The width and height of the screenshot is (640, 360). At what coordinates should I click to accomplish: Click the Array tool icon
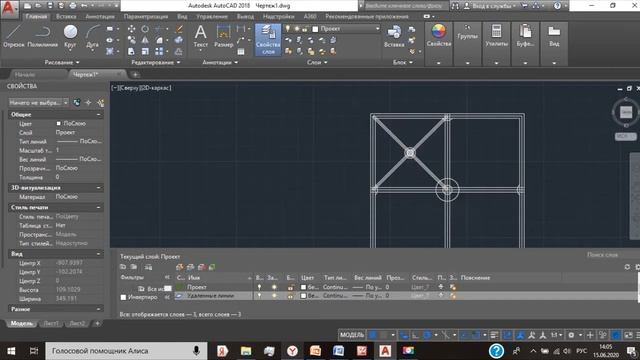pyautogui.click(x=159, y=51)
